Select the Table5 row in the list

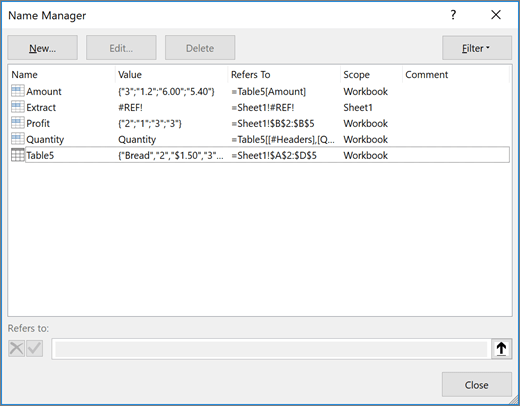[x=260, y=155]
